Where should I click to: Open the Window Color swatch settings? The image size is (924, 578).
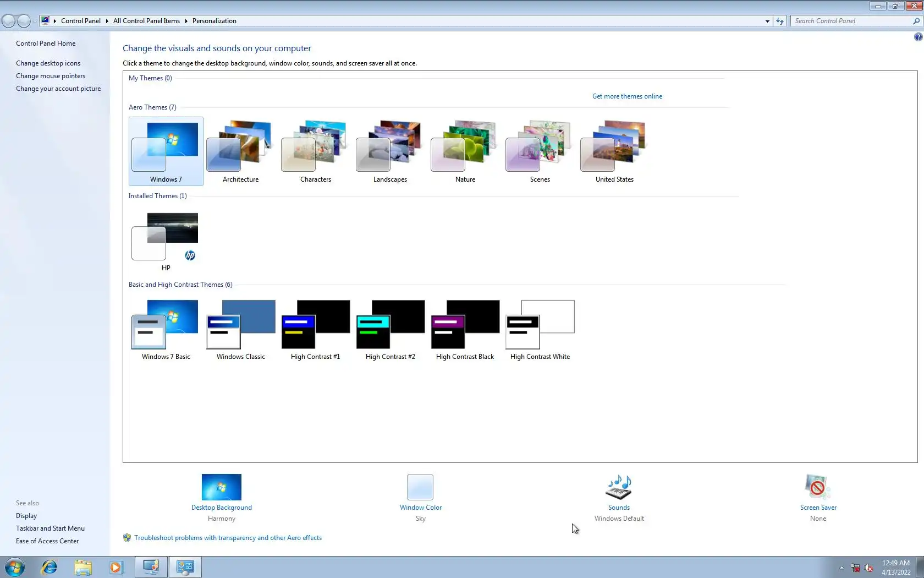click(420, 487)
